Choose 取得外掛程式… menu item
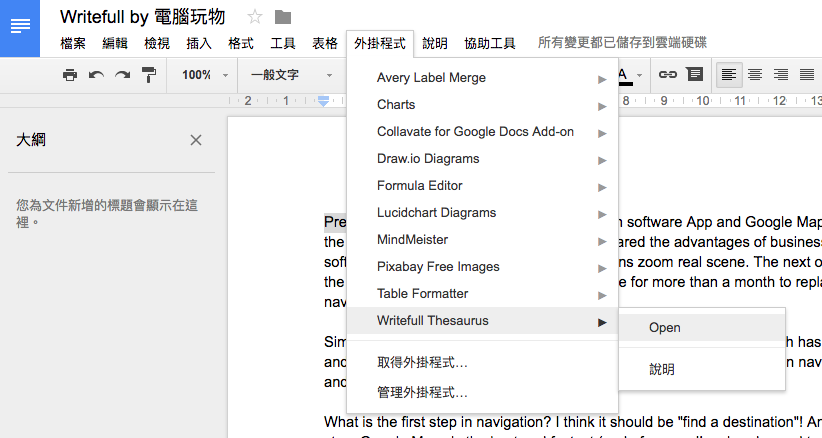Image resolution: width=822 pixels, height=438 pixels. coord(482,363)
